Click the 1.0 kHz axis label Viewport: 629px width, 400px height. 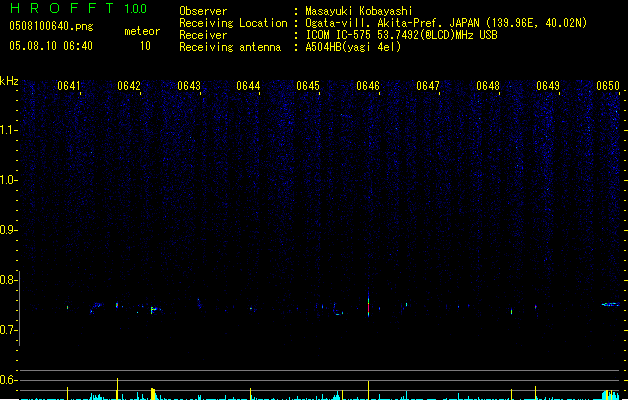[8, 180]
